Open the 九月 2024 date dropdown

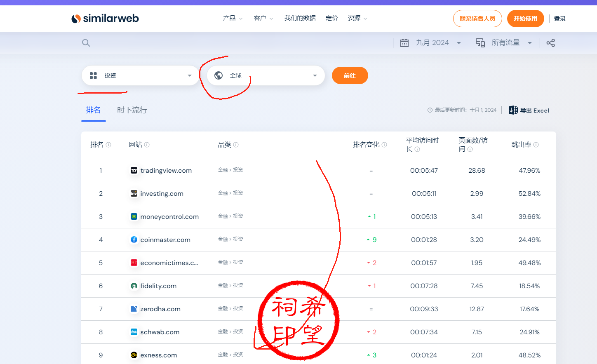point(431,43)
